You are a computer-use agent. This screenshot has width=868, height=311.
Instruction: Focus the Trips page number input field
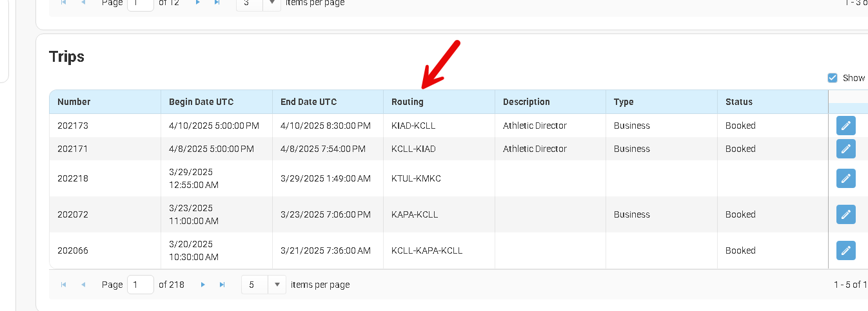click(x=140, y=285)
